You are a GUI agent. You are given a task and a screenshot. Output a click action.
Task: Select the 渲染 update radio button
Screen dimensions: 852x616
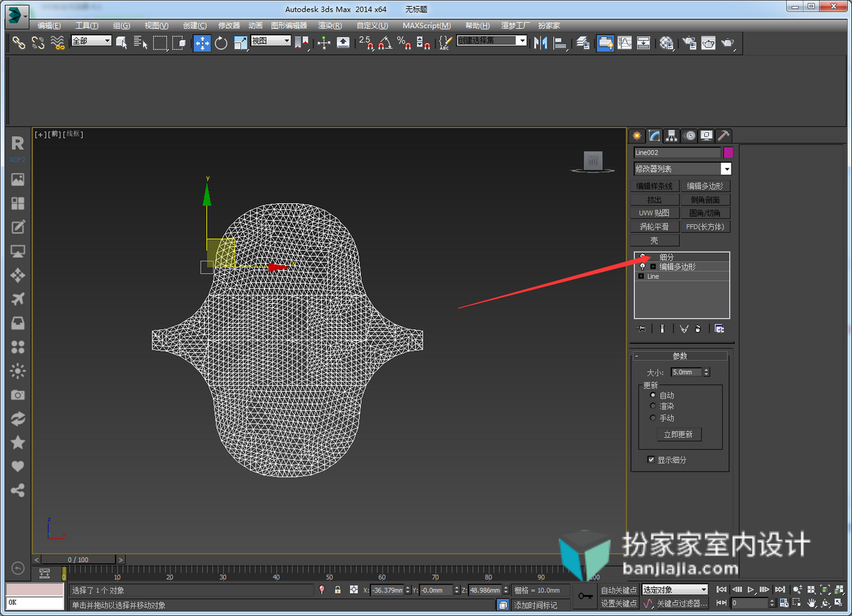click(x=653, y=406)
